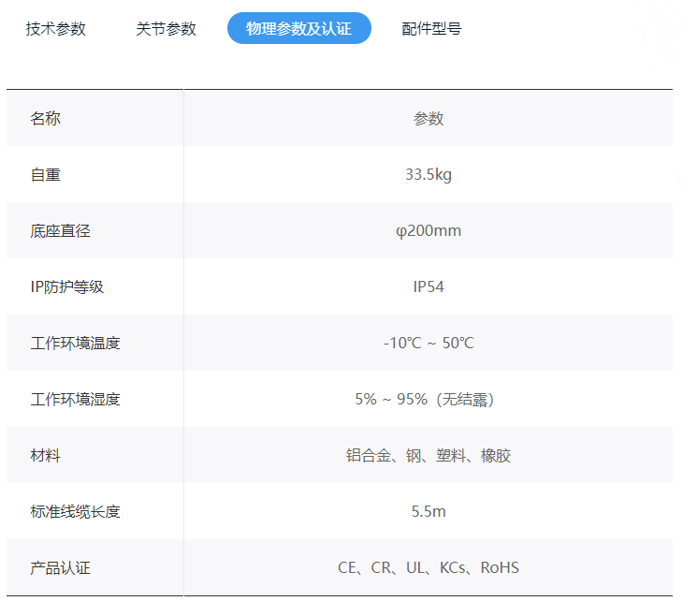
Task: Open the 关节参数 tab
Action: (x=166, y=29)
